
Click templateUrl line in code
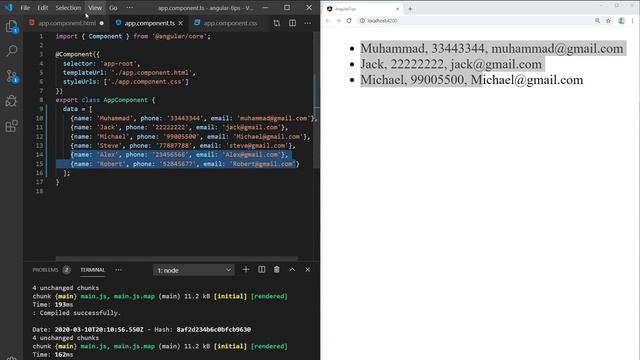(x=129, y=73)
